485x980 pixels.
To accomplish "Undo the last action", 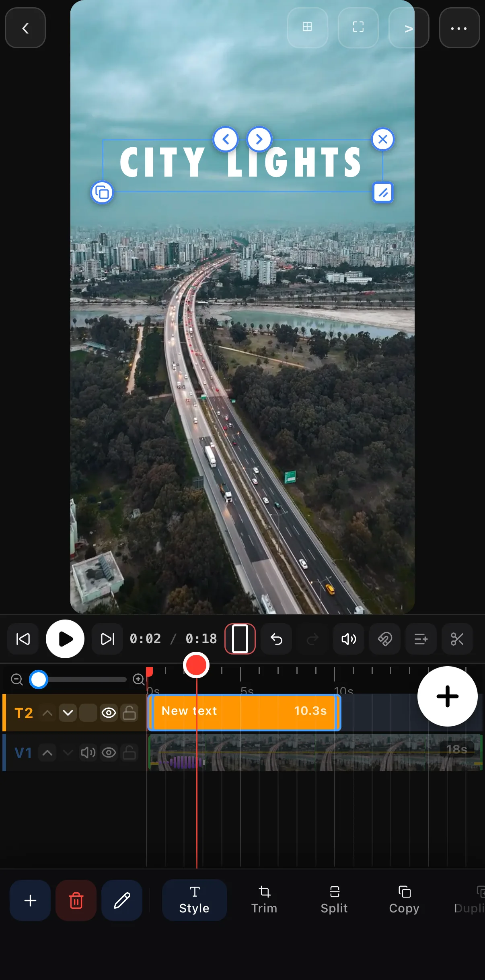I will pos(276,639).
